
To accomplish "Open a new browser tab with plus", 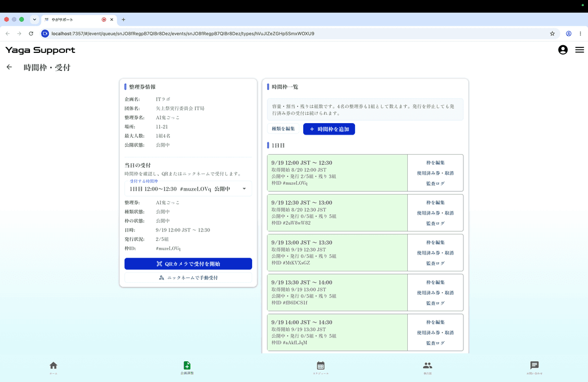I will (124, 20).
